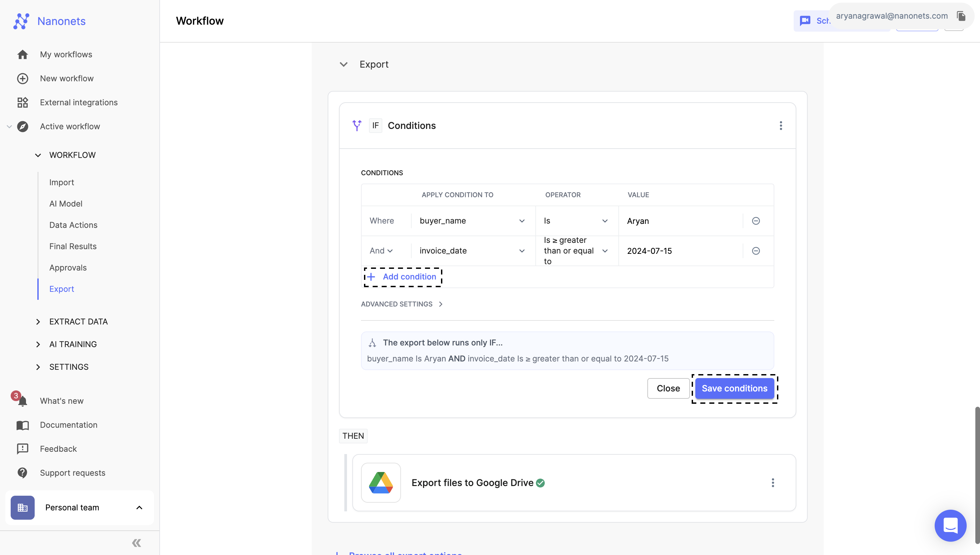Copy email address with clipboard icon
980x555 pixels.
click(961, 16)
